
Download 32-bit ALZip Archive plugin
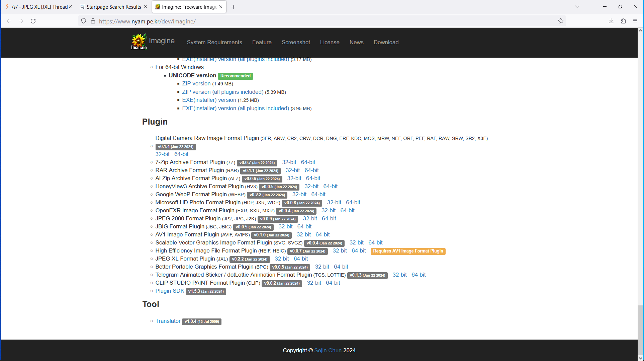point(294,178)
